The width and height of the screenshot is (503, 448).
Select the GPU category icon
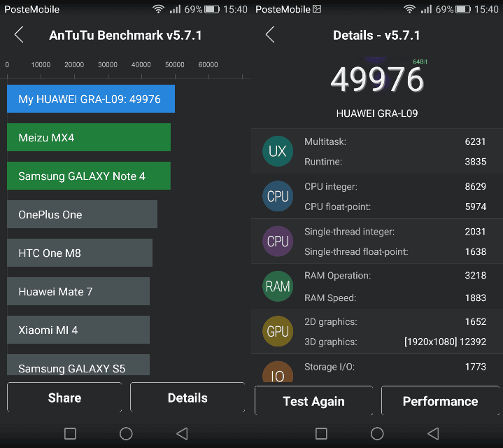pos(278,331)
